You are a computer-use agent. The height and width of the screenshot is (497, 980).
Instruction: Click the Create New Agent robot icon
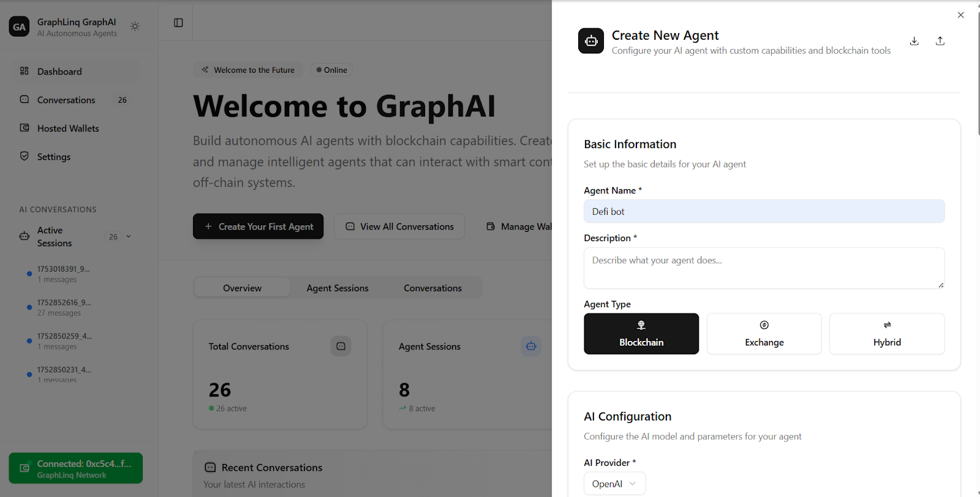(591, 41)
